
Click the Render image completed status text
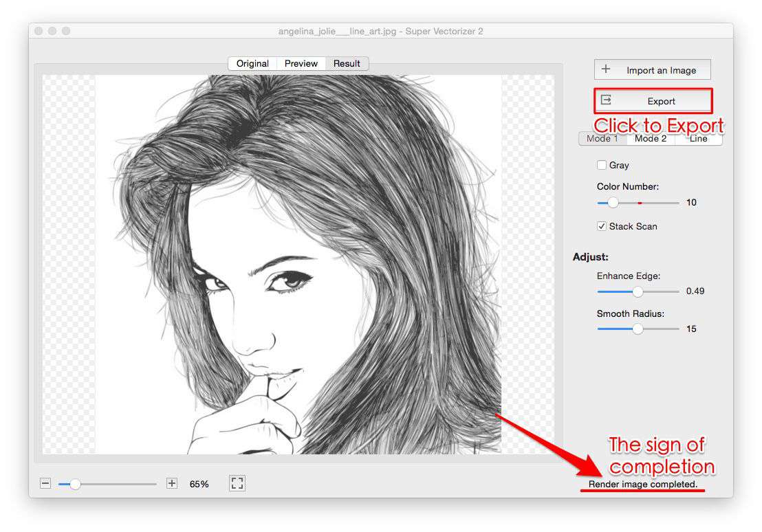tap(644, 484)
